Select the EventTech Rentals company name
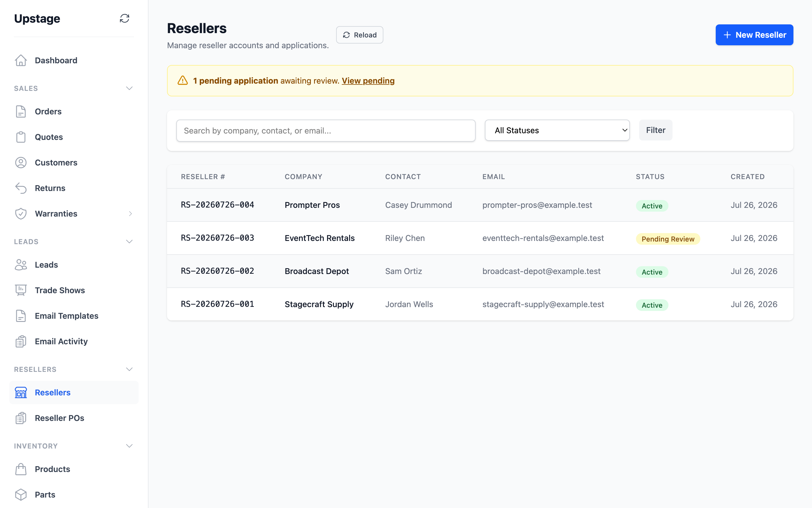Viewport: 812px width, 508px height. click(319, 238)
